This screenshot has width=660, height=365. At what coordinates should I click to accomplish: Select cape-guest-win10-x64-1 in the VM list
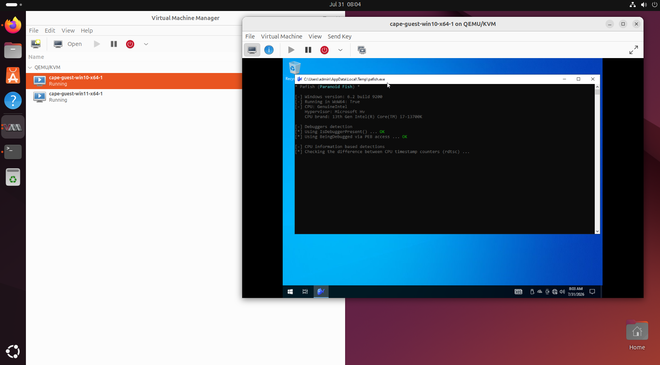[x=134, y=81]
